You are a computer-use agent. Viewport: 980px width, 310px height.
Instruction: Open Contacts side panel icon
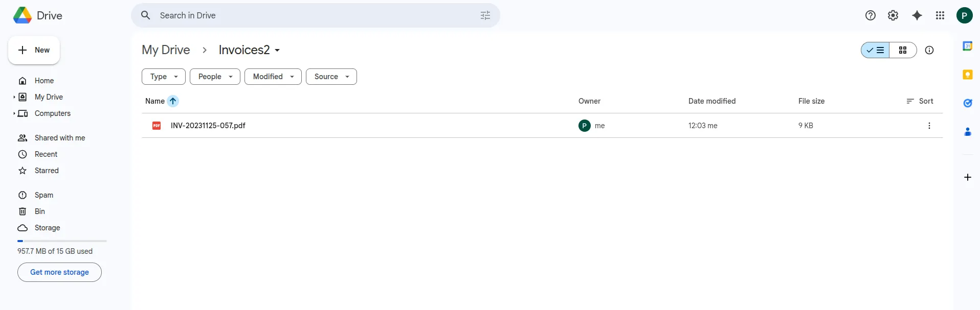(968, 132)
